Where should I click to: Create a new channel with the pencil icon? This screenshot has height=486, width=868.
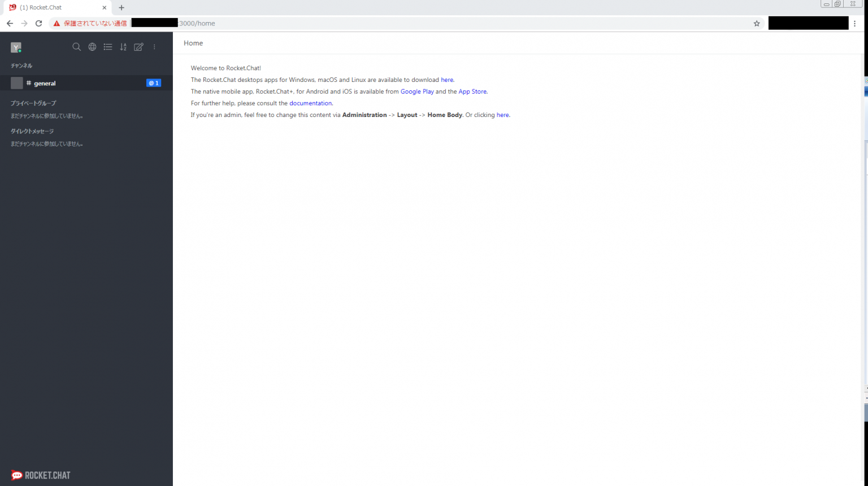point(138,47)
